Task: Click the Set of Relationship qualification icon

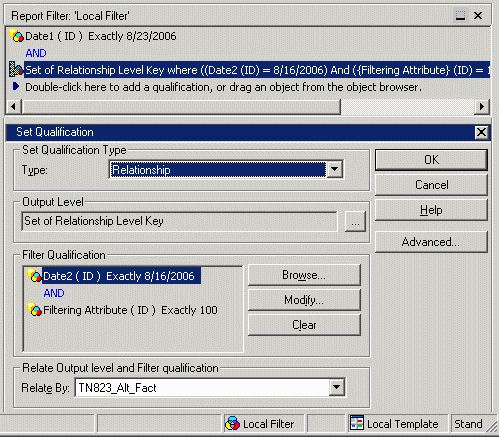Action: pos(16,69)
